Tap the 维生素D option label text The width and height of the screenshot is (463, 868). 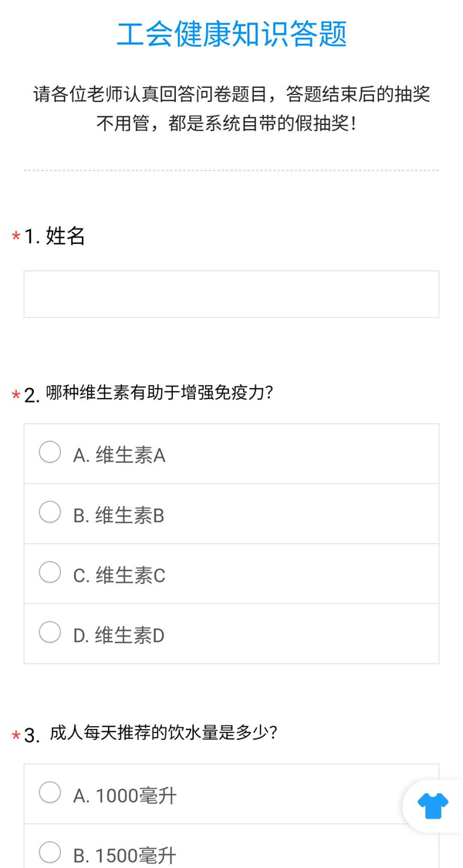(120, 636)
